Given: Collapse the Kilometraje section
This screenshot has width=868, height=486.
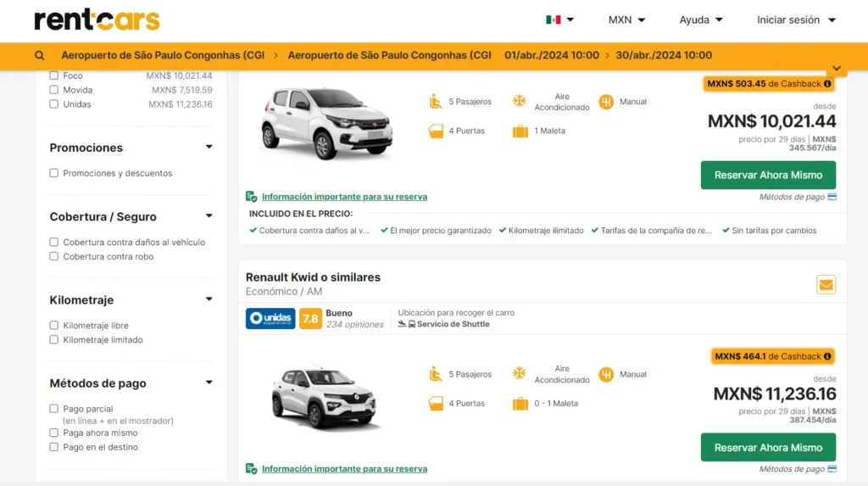Looking at the screenshot, I should tap(209, 299).
